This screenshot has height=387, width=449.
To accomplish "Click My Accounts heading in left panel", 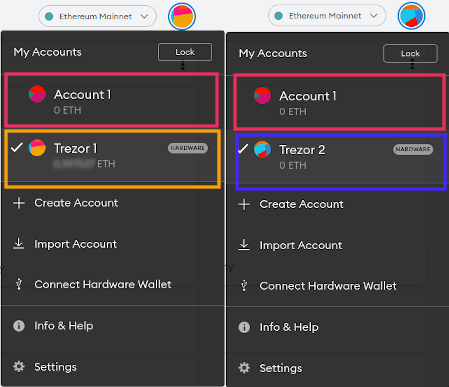I will tap(47, 52).
